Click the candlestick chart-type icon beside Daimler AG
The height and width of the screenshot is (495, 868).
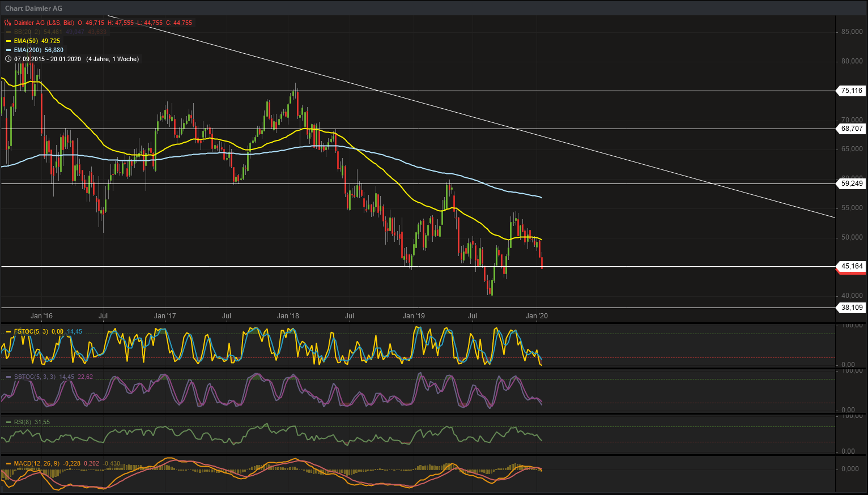(8, 23)
